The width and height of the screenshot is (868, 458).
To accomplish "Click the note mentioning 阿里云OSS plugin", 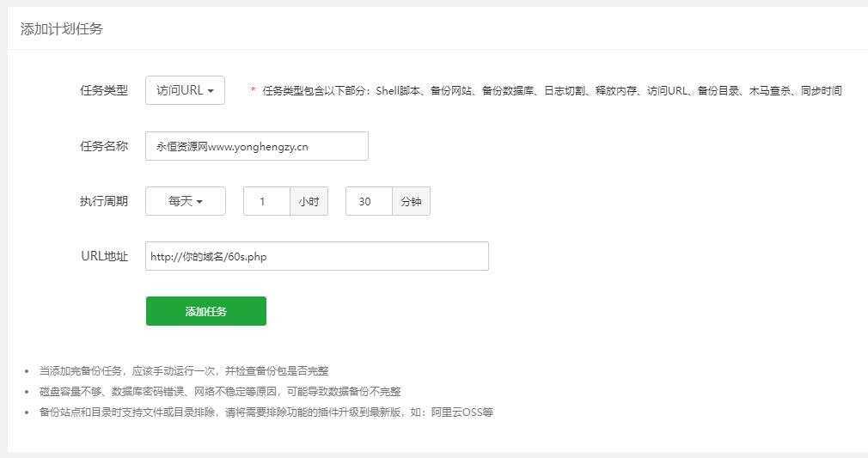I will 266,412.
